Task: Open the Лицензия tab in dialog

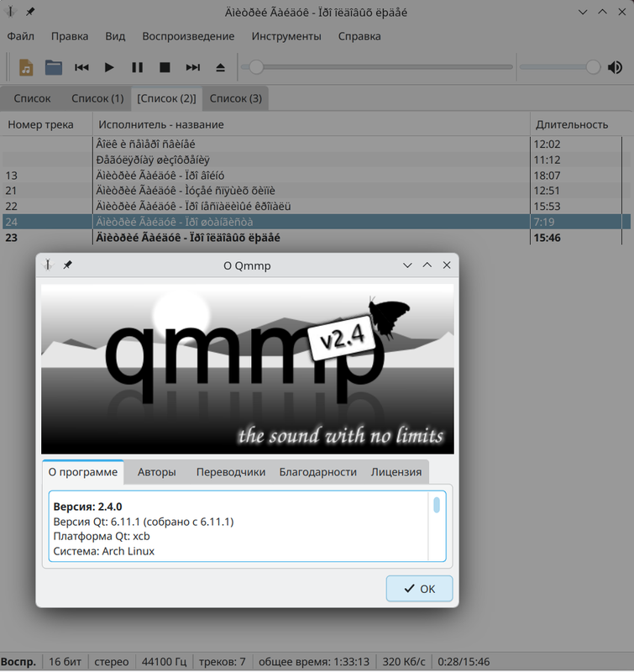Action: (396, 472)
